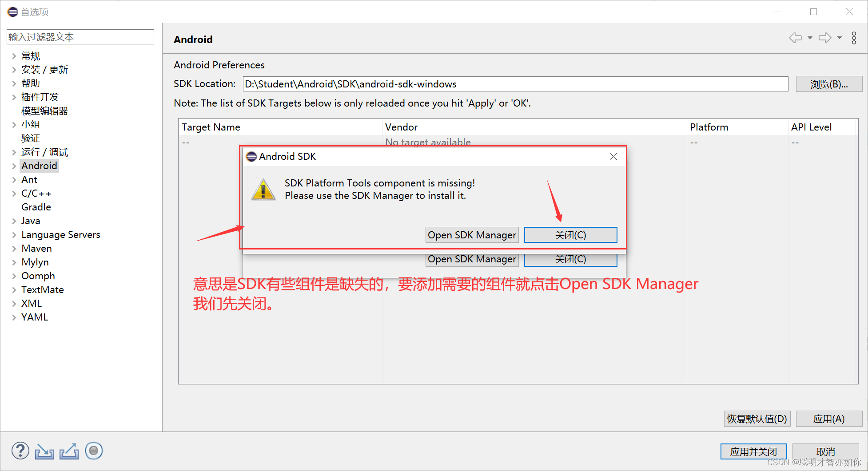This screenshot has height=471, width=868.
Task: Click the 取消 cancel button
Action: (826, 451)
